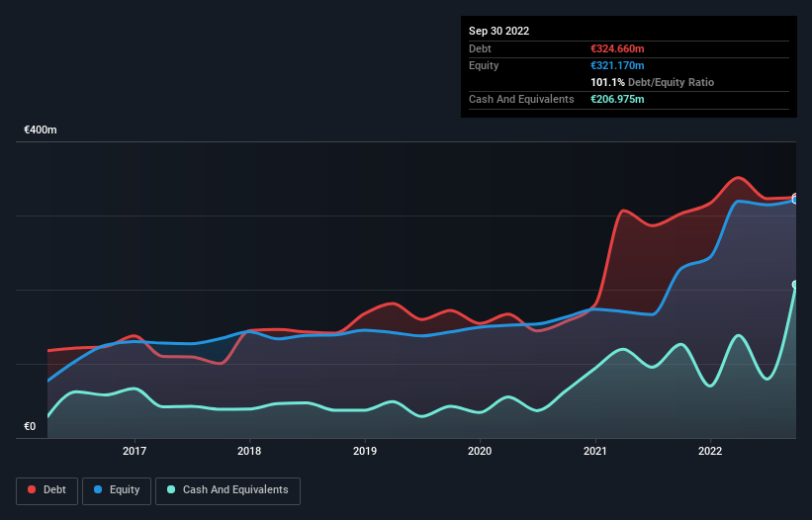
Task: Toggle the Debt legend button
Action: pyautogui.click(x=46, y=490)
